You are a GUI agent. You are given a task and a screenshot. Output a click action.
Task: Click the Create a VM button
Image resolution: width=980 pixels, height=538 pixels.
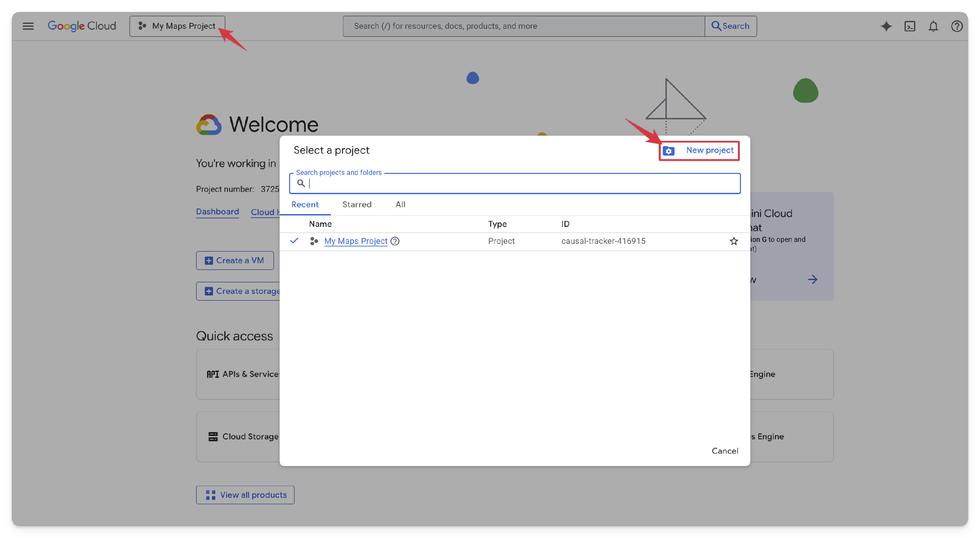pos(235,261)
